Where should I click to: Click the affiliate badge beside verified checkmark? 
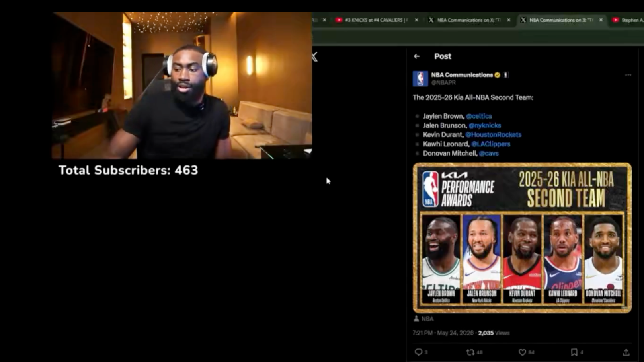click(x=505, y=75)
